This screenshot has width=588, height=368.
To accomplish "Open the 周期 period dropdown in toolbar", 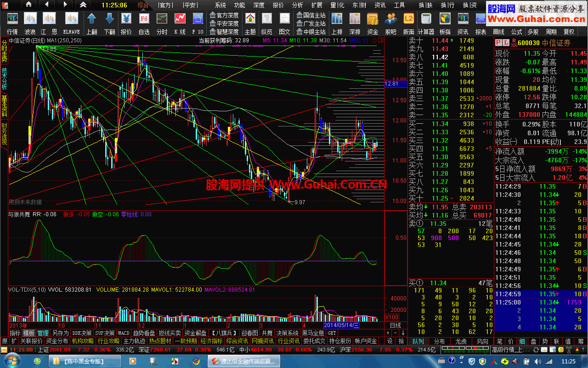I will [x=551, y=32].
